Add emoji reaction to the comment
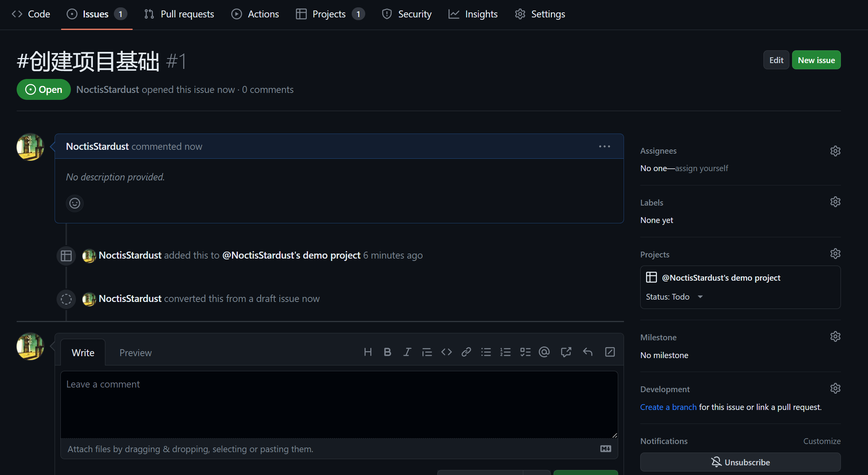Screen dimensions: 868x475 click(x=75, y=203)
